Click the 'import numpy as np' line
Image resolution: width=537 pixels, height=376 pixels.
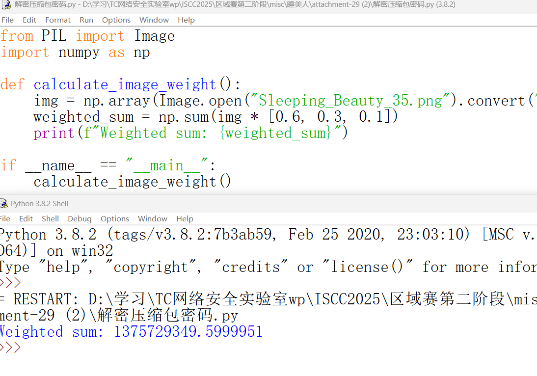(x=75, y=52)
